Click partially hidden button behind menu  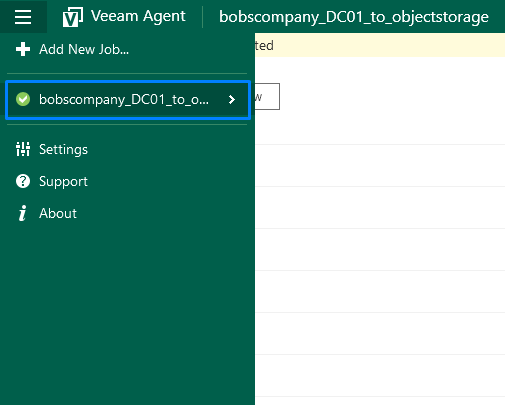[267, 97]
